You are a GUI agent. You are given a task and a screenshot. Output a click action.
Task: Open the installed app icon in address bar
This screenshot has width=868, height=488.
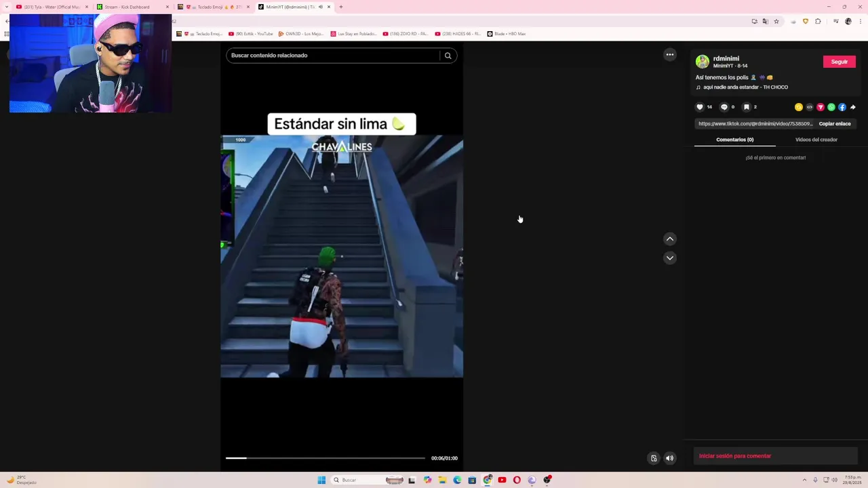tap(754, 21)
